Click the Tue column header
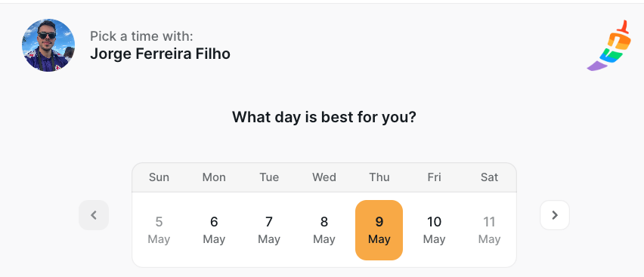The image size is (644, 277). coord(269,177)
